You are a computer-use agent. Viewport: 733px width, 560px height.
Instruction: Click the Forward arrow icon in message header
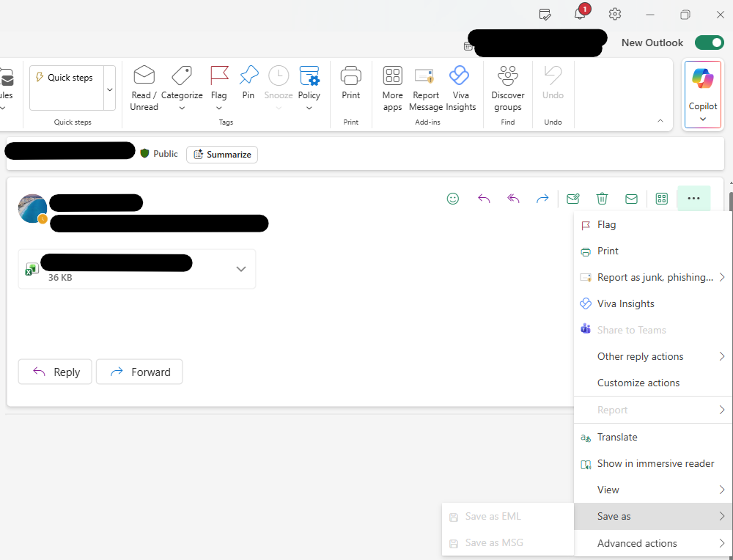click(542, 199)
